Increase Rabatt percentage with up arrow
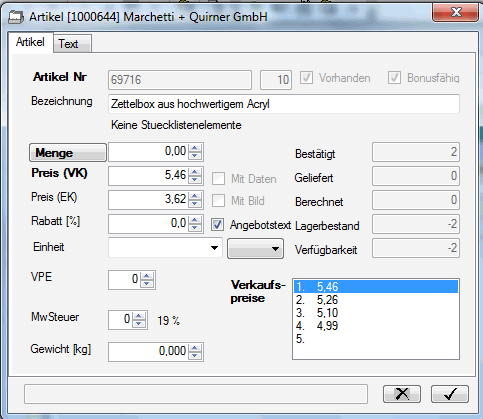The height and width of the screenshot is (419, 483). 195,219
